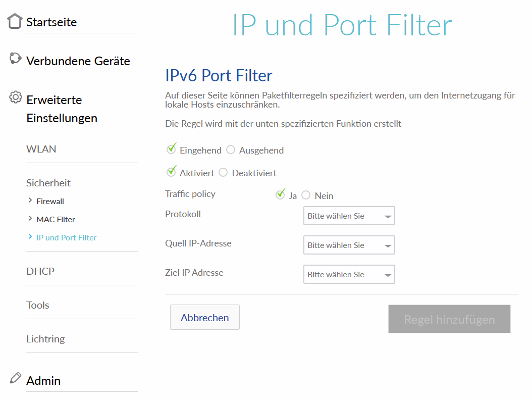532x401 pixels.
Task: Open the WLAN menu section
Action: [41, 149]
